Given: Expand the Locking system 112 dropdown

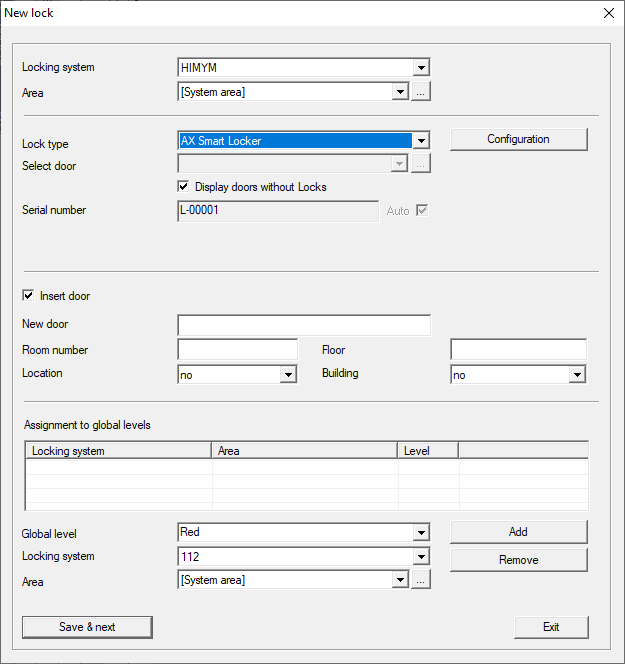Looking at the screenshot, I should click(421, 557).
